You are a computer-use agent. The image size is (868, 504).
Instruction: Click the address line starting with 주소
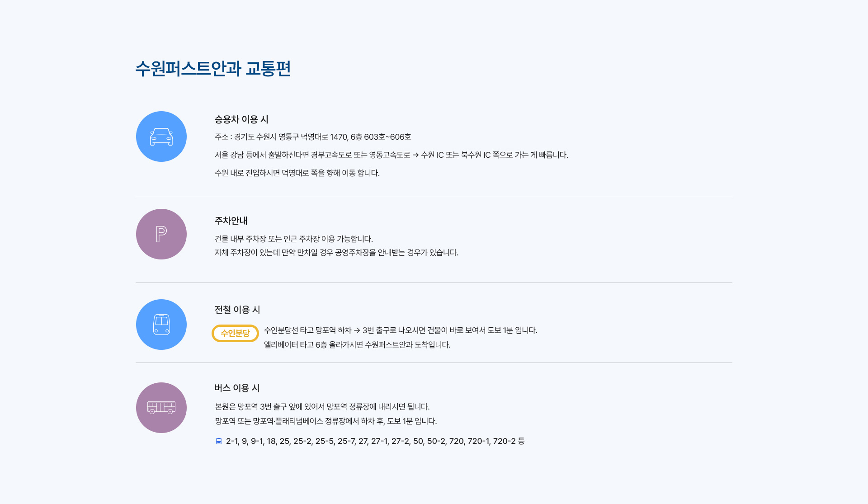point(313,137)
